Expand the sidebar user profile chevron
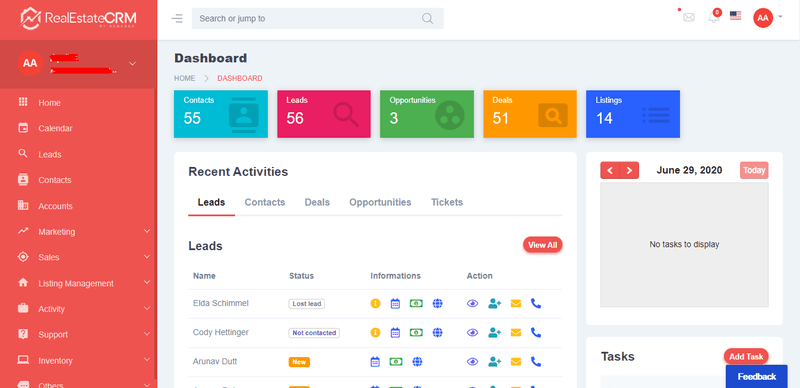 click(132, 64)
